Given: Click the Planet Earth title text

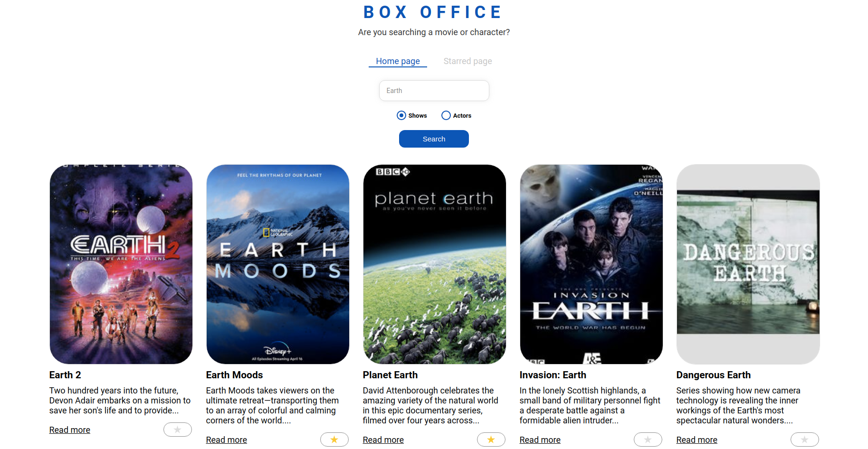Looking at the screenshot, I should click(x=391, y=375).
